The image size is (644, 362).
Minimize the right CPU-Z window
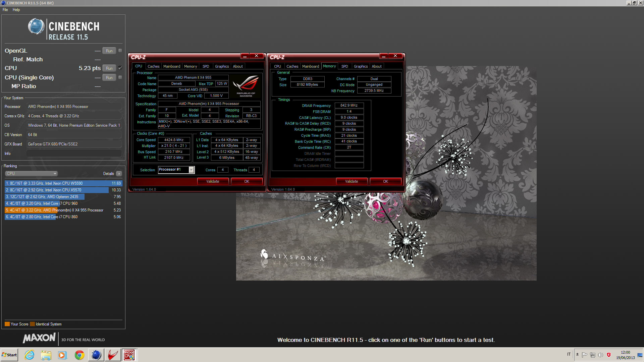tap(384, 56)
